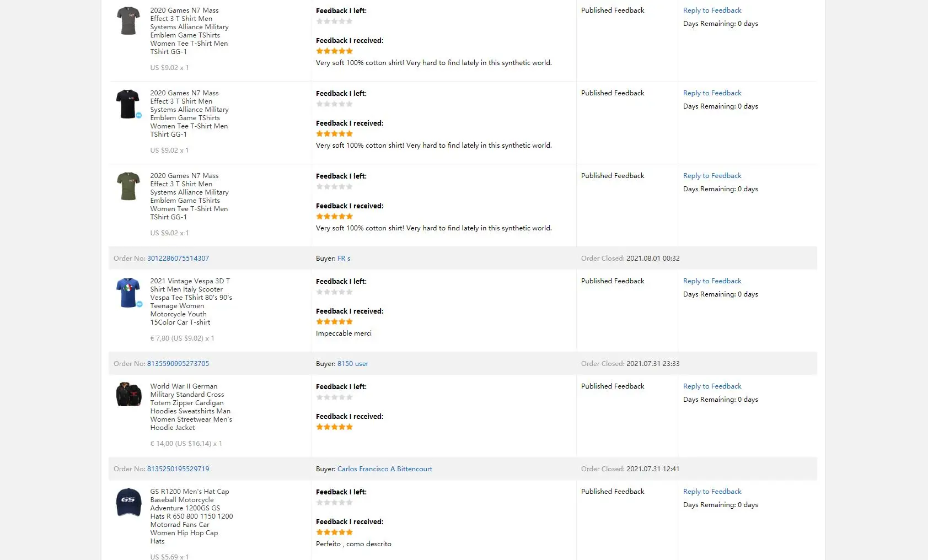The width and height of the screenshot is (928, 560).
Task: Reply to feedback on the WWII hoodie order
Action: [x=712, y=386]
